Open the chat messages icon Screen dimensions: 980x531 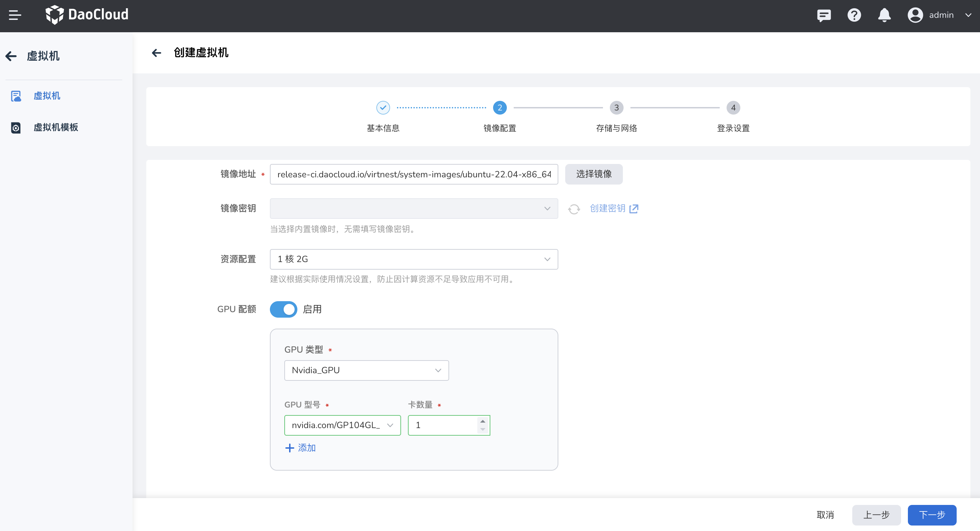pos(824,15)
